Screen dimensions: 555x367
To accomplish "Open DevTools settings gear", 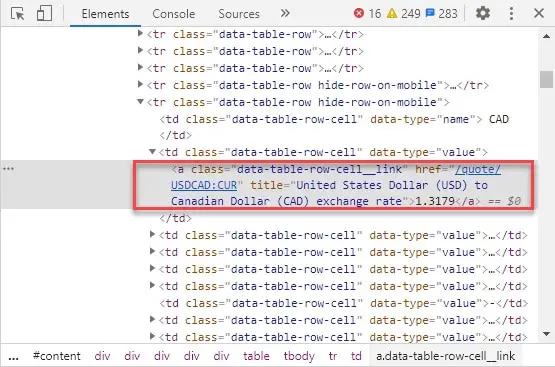I will tap(483, 13).
